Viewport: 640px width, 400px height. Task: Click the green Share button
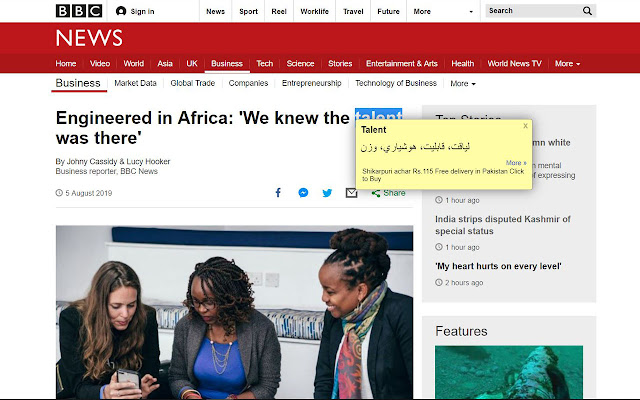[388, 193]
